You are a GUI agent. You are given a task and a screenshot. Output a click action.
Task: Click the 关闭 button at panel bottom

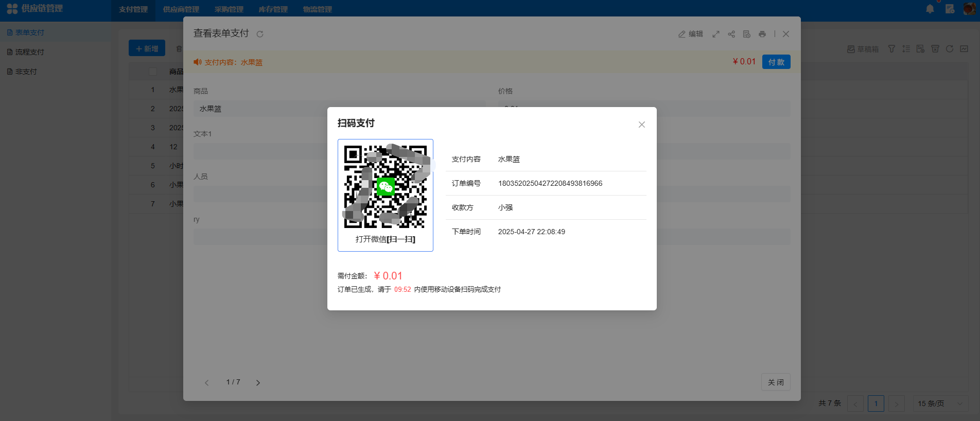[x=776, y=382]
